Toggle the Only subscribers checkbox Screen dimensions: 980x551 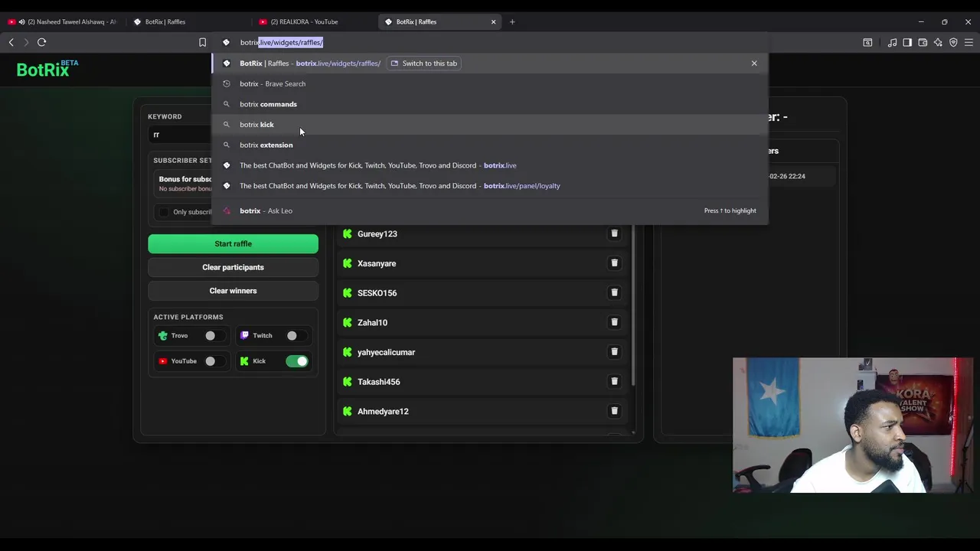click(x=163, y=212)
